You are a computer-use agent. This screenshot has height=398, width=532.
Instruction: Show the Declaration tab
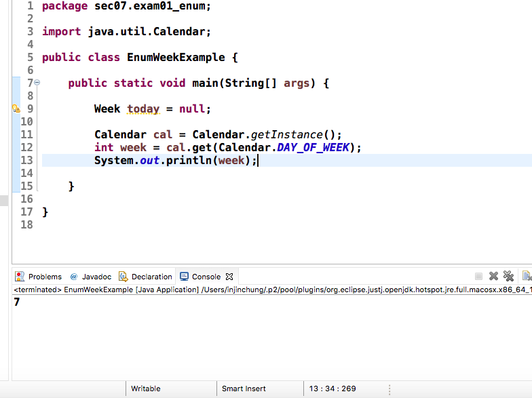(145, 277)
